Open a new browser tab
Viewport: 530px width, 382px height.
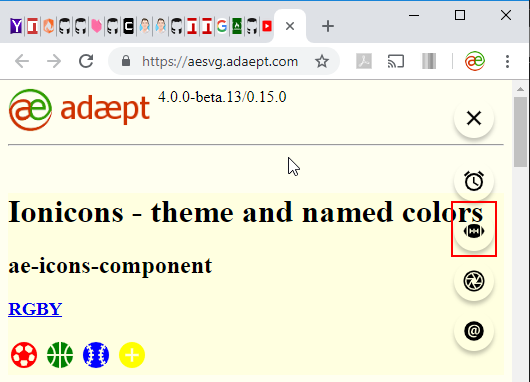pos(328,26)
